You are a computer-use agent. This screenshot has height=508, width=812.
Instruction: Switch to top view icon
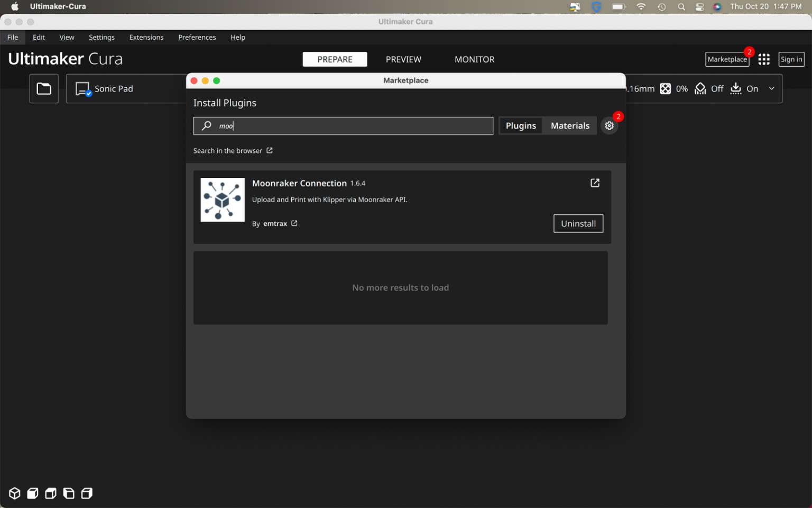click(x=51, y=493)
